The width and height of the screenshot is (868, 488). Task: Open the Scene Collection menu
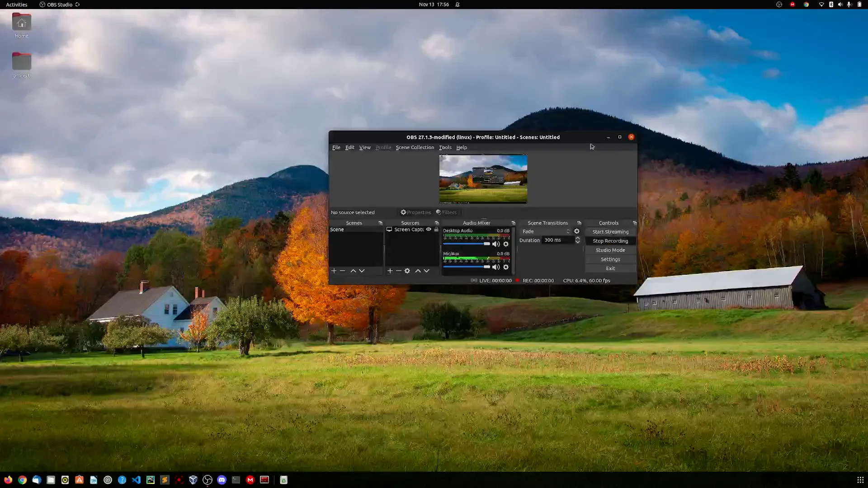(x=415, y=148)
